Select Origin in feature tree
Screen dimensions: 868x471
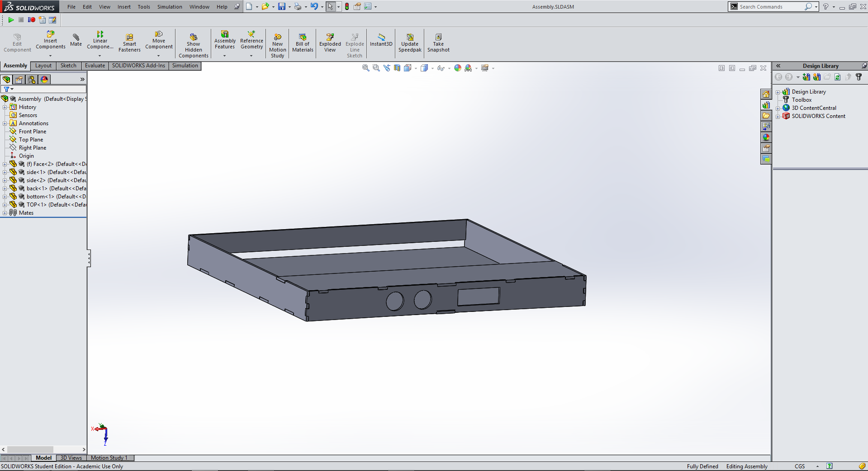pos(26,156)
